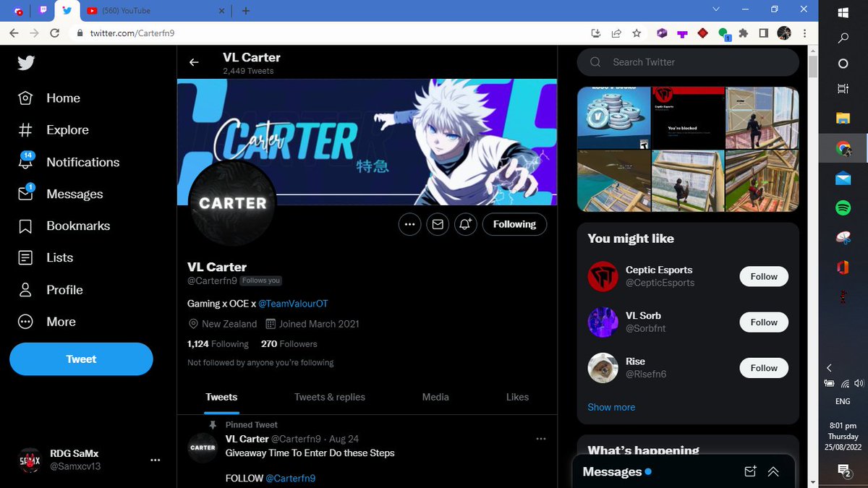The width and height of the screenshot is (868, 488).
Task: Show hidden system tray icons
Action: coord(830,368)
